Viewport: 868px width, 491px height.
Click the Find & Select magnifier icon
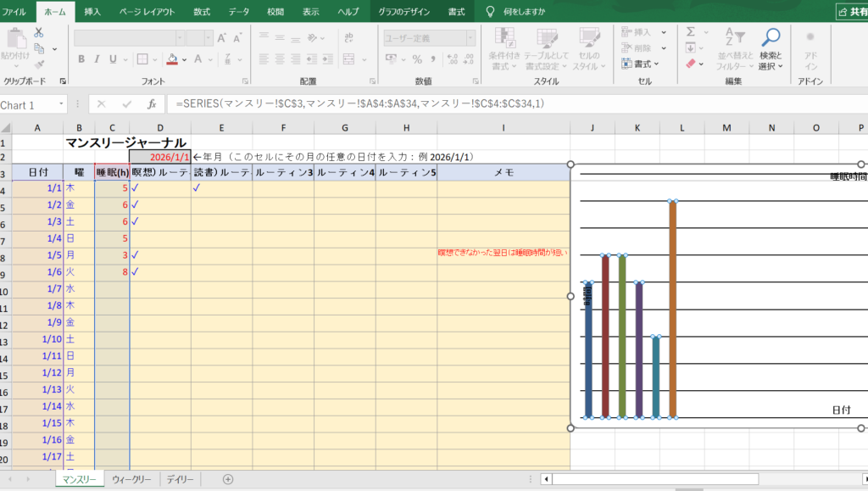point(771,38)
